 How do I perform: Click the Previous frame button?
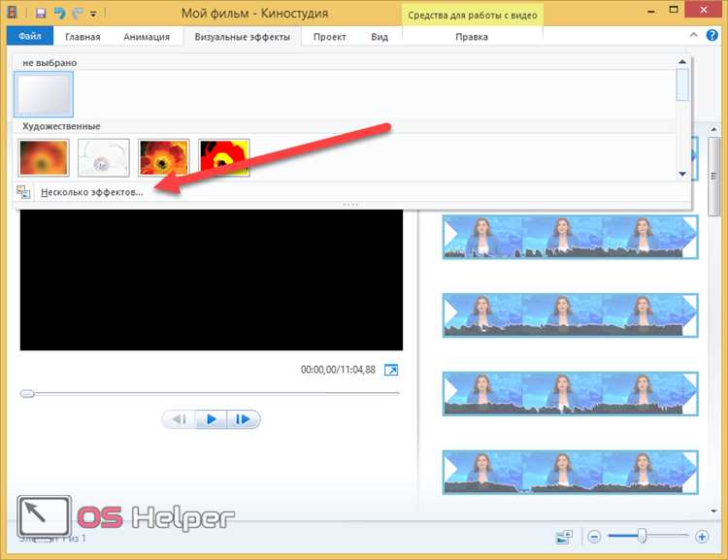coord(179,419)
